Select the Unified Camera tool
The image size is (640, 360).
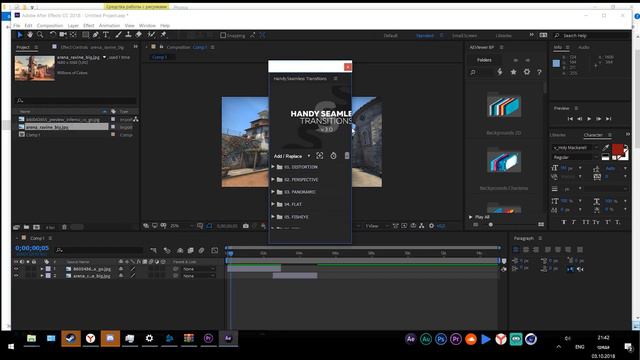click(x=63, y=35)
